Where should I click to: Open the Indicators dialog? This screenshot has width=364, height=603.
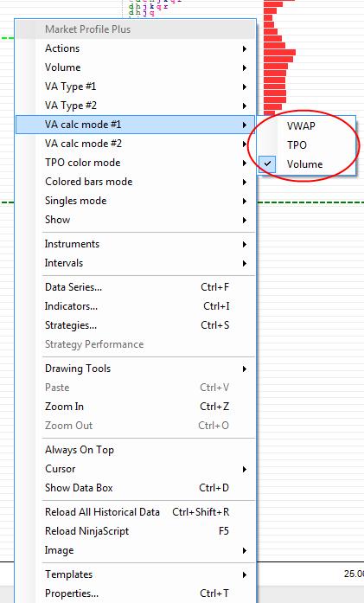pos(135,306)
